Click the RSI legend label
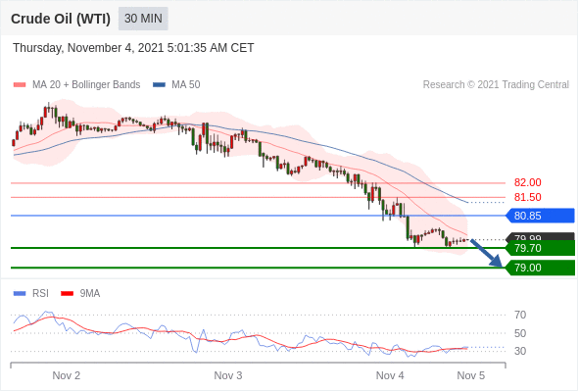Image resolution: width=578 pixels, height=392 pixels. click(x=40, y=294)
